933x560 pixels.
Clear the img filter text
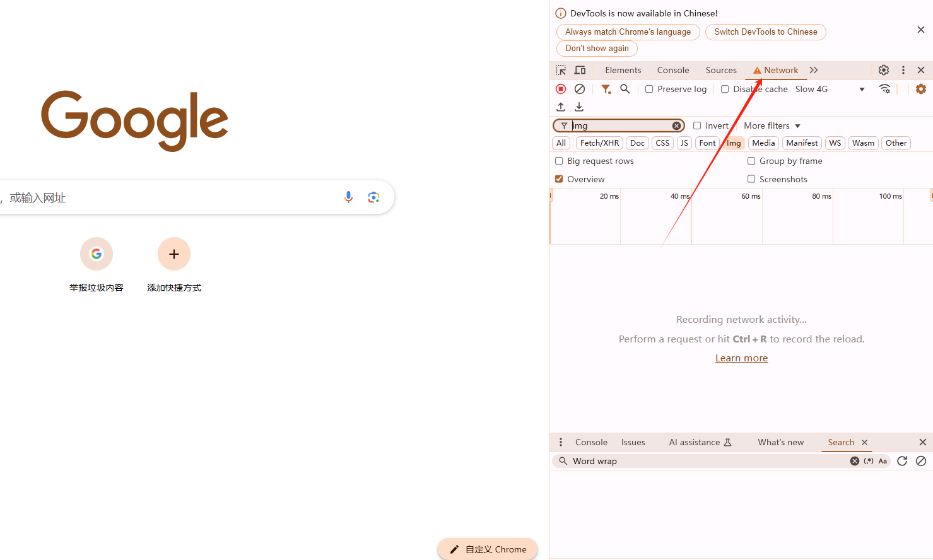676,125
